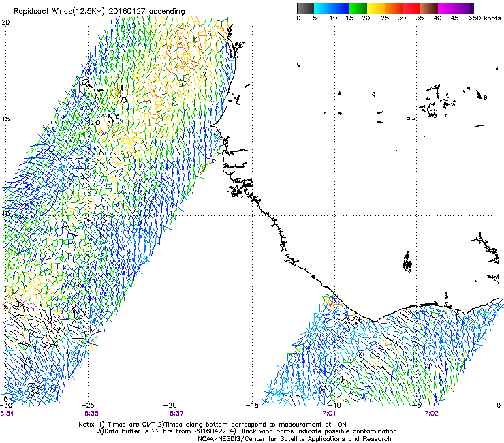Click the red 30-35 knots color swatch
Viewport: 504px width, 443px height.
tap(411, 8)
